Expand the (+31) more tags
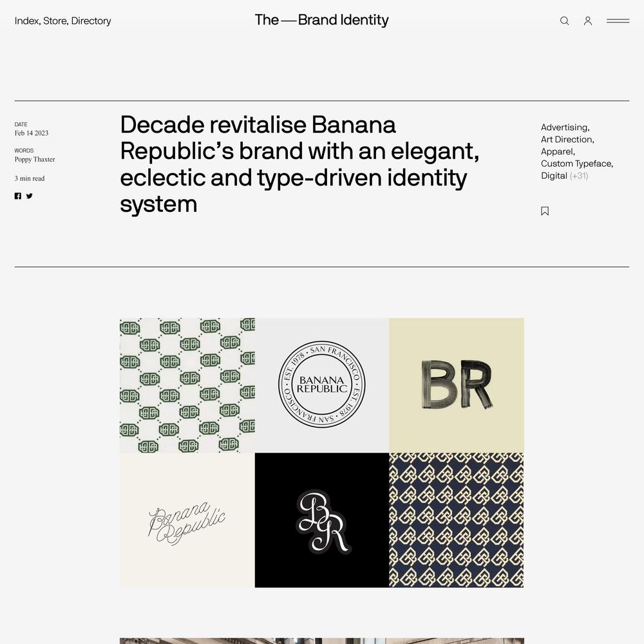The height and width of the screenshot is (644, 644). click(x=579, y=176)
